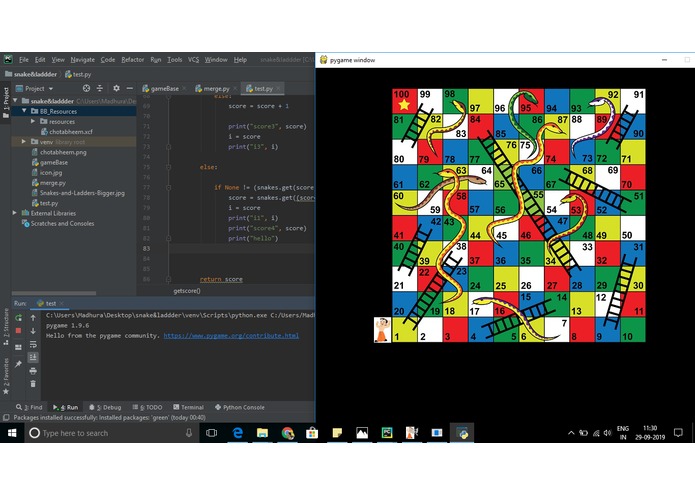The image size is (695, 494).
Task: Show hidden system tray icons chevron
Action: point(571,433)
